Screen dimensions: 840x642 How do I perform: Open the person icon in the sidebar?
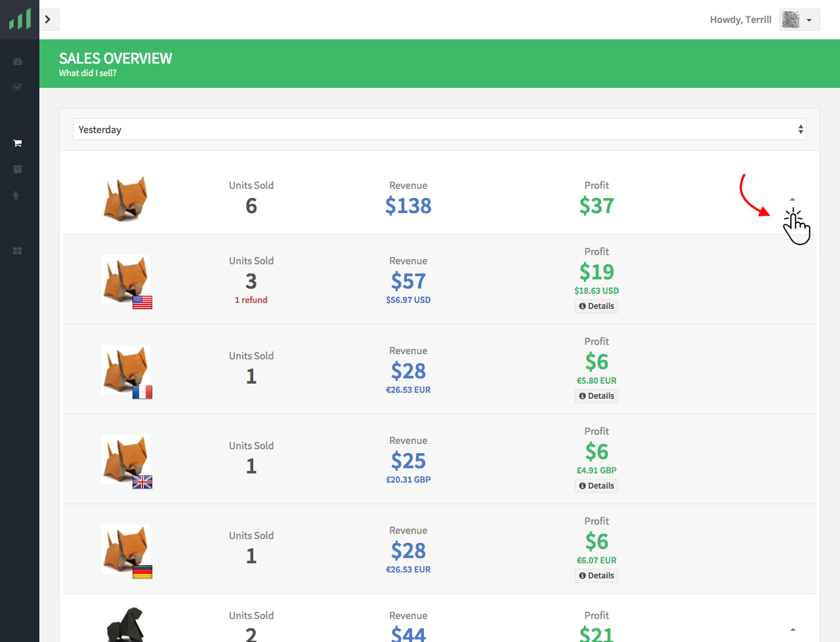pyautogui.click(x=16, y=195)
